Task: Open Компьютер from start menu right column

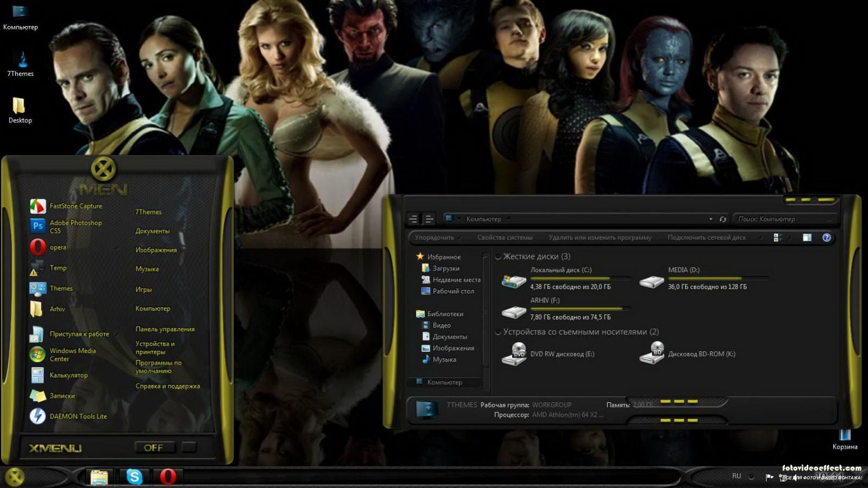Action: (152, 308)
